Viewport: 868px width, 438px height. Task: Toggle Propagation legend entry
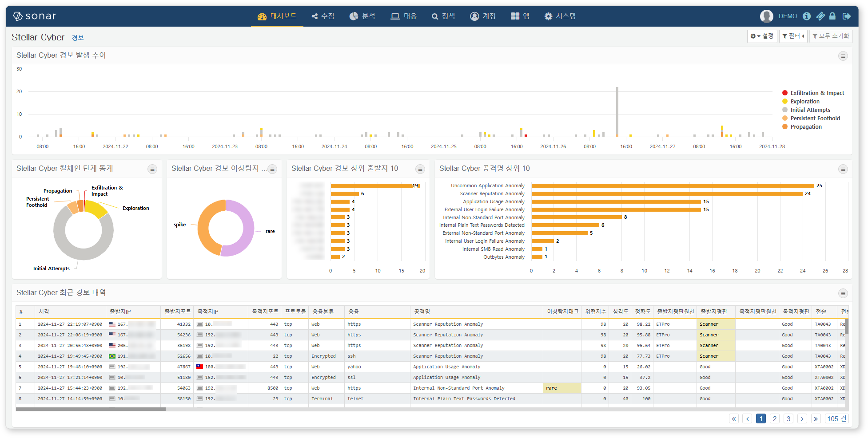[802, 126]
